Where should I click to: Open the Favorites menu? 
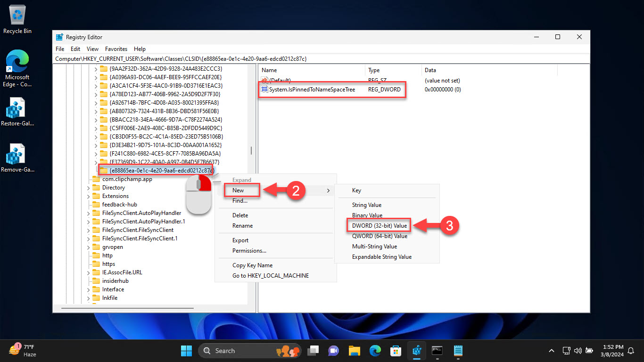point(116,49)
